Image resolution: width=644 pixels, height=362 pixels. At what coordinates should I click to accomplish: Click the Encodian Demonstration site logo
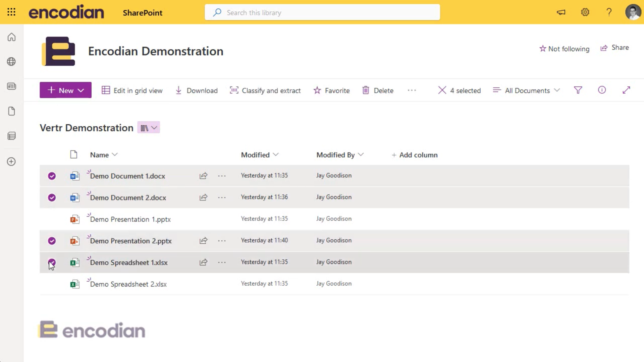[x=58, y=51]
